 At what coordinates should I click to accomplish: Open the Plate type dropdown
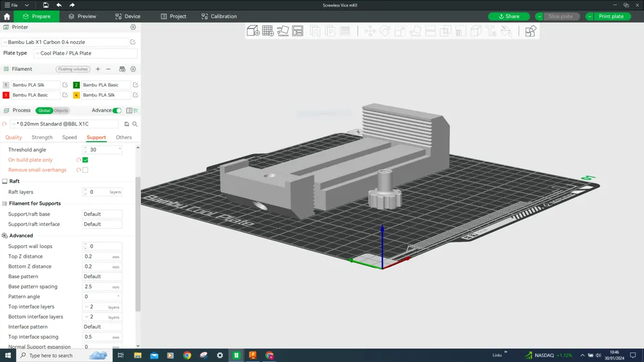pos(85,53)
